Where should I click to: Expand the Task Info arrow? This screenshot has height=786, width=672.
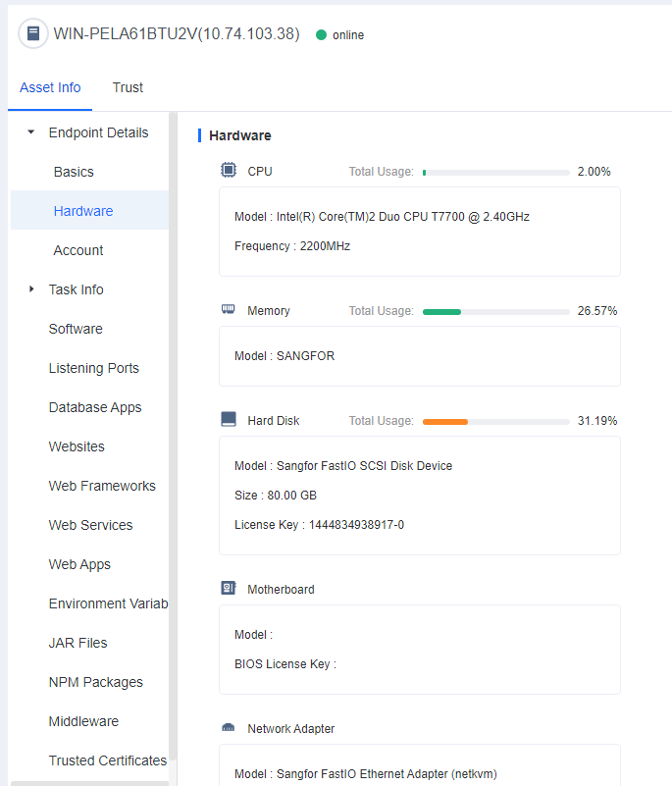(x=31, y=289)
